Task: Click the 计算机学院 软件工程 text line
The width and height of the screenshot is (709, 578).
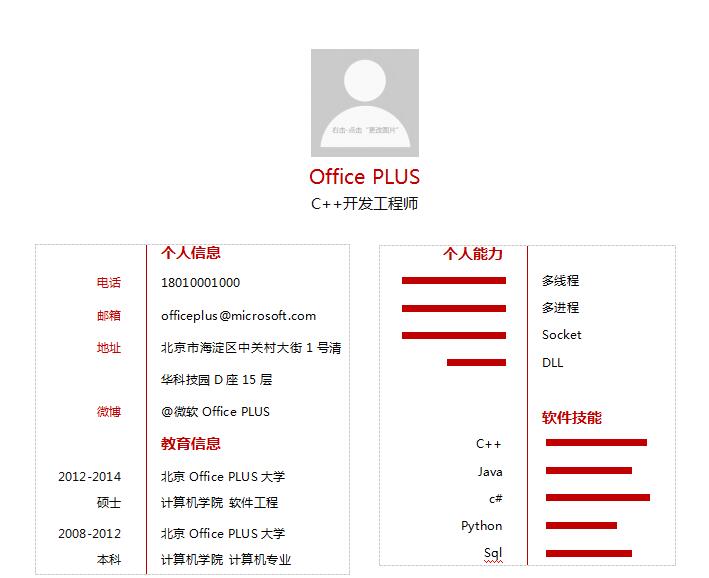Action: (219, 503)
